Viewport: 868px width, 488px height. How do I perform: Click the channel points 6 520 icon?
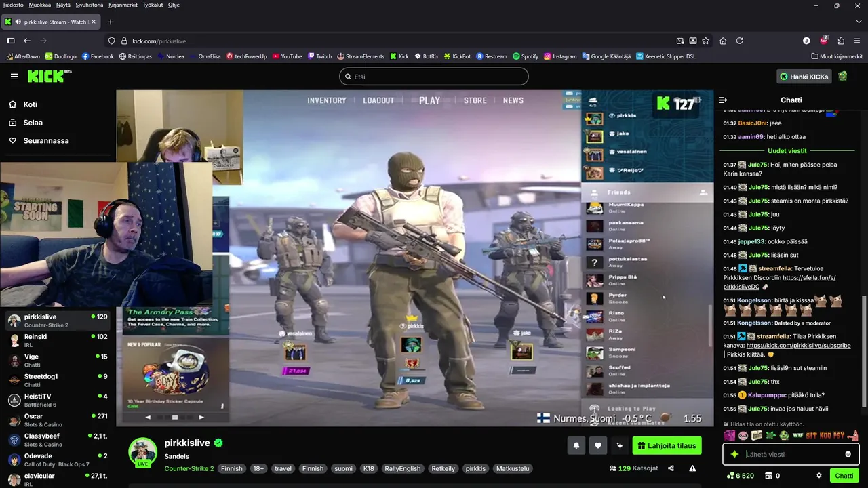tap(730, 476)
